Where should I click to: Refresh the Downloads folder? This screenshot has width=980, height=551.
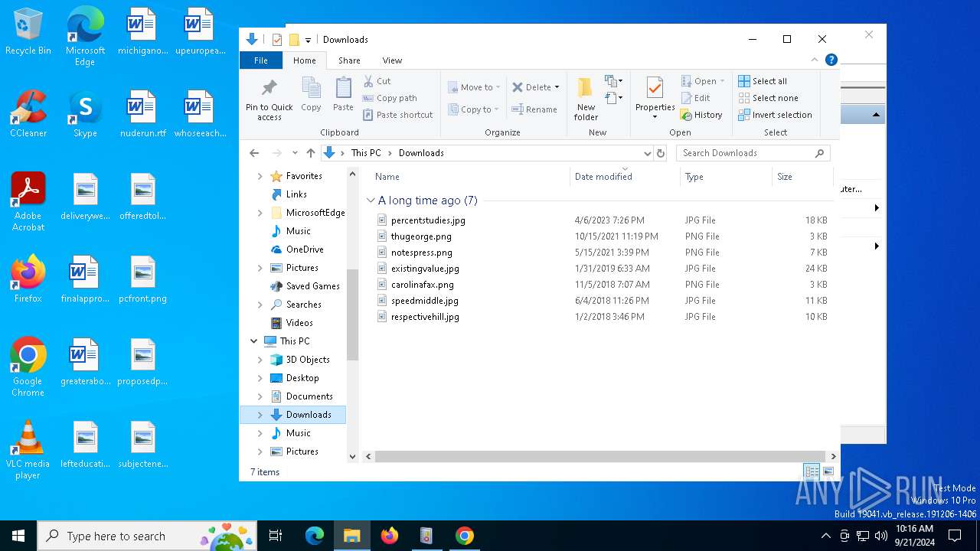[661, 153]
